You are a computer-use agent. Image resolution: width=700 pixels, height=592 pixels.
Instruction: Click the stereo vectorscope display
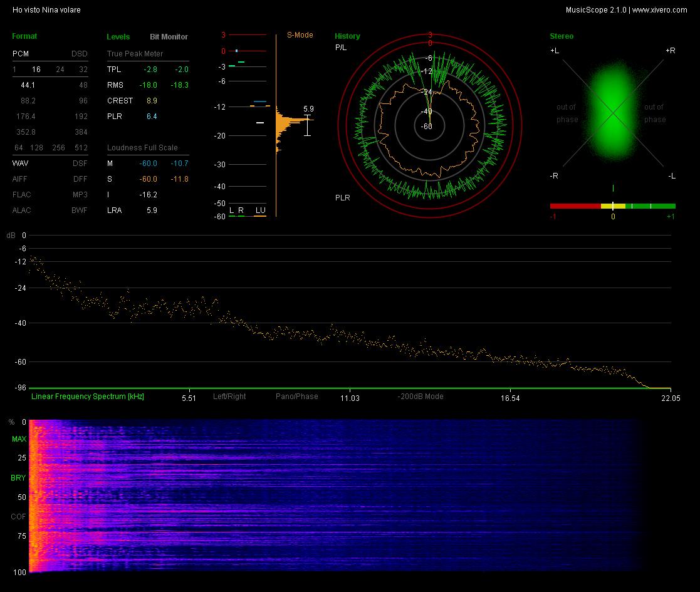(x=613, y=112)
